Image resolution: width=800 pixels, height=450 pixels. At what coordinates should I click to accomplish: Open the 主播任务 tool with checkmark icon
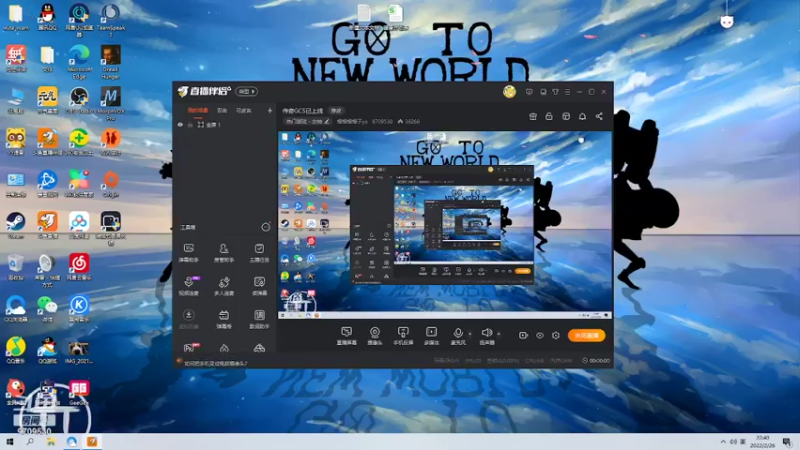point(259,253)
